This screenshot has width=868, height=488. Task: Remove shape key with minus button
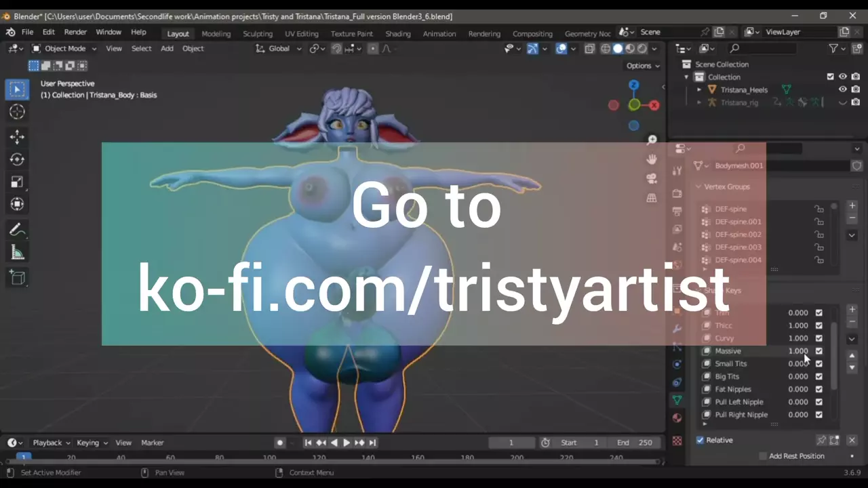click(x=852, y=322)
